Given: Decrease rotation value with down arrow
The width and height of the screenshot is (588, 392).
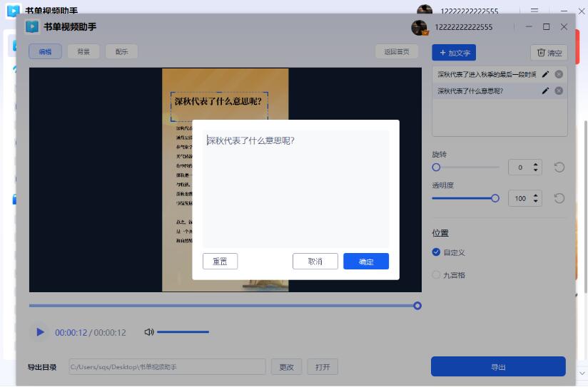Looking at the screenshot, I should 535,170.
